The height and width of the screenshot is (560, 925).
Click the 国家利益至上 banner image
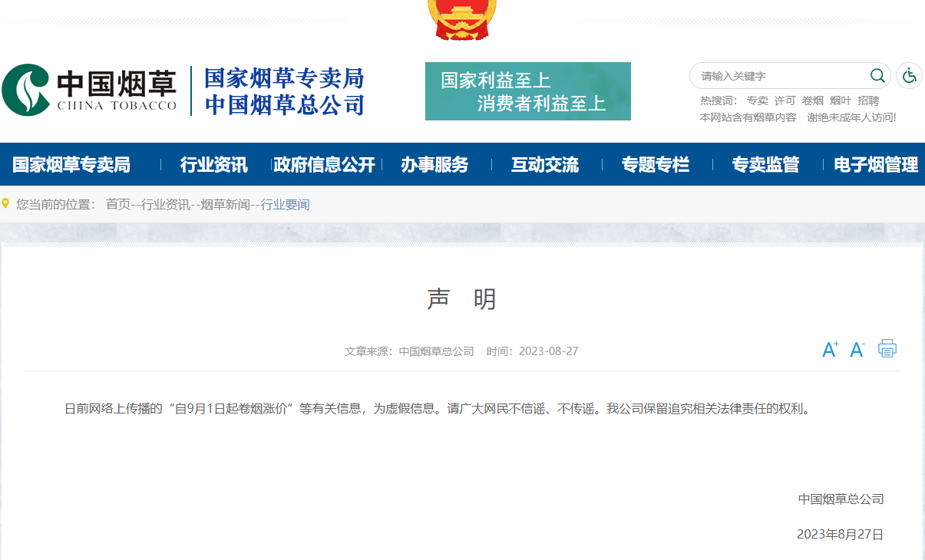click(x=528, y=91)
